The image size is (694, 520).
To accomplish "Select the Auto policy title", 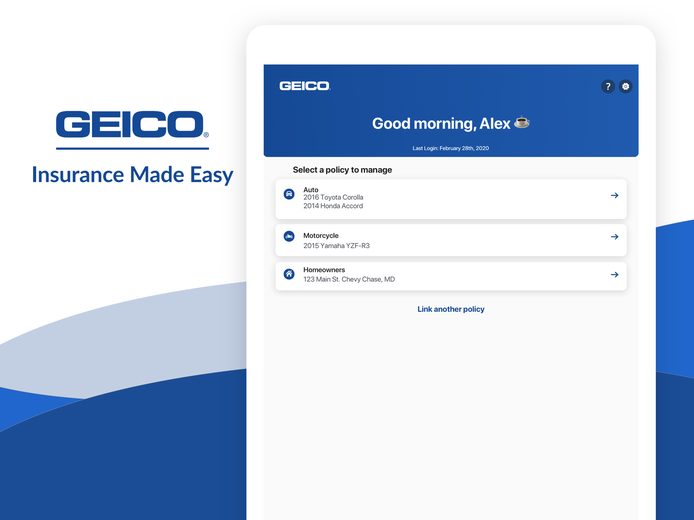I will [311, 189].
